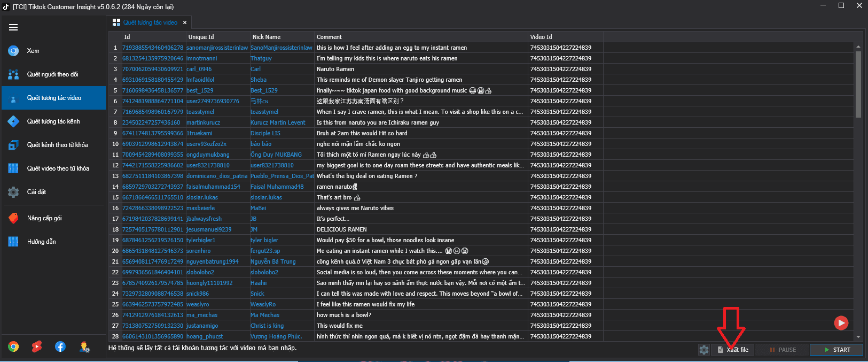Click nickname Kurucz Martin Levent
The height and width of the screenshot is (362, 868).
[278, 122]
